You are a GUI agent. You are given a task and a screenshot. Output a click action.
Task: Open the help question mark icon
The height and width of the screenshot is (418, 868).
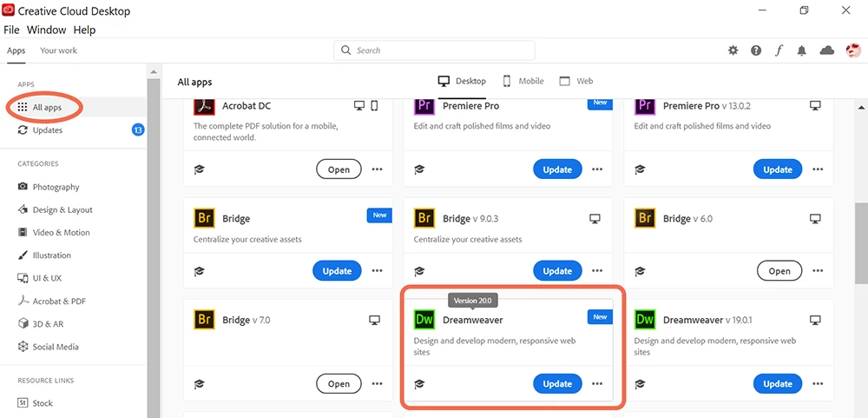pos(756,50)
